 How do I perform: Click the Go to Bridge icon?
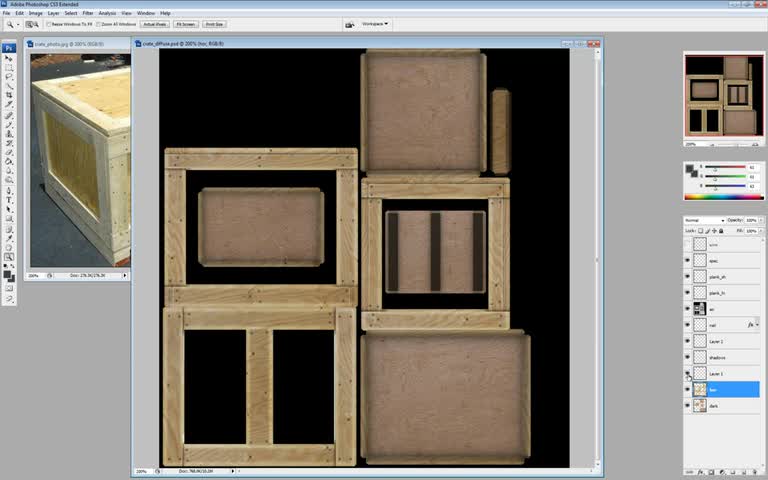point(349,24)
